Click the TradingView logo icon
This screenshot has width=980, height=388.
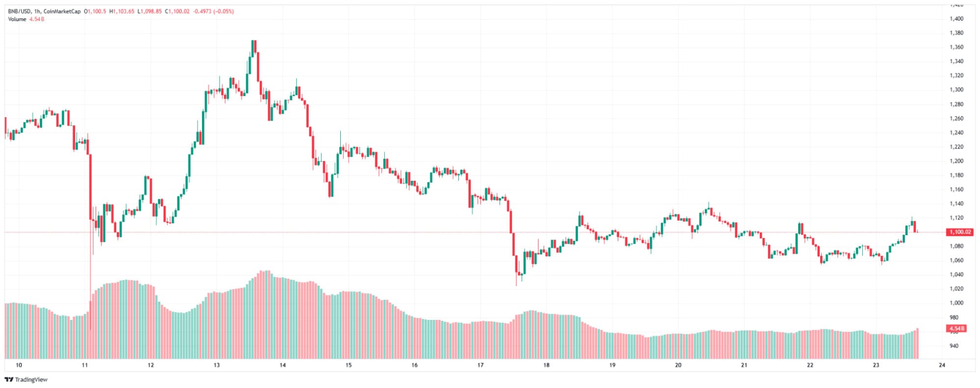[x=9, y=380]
